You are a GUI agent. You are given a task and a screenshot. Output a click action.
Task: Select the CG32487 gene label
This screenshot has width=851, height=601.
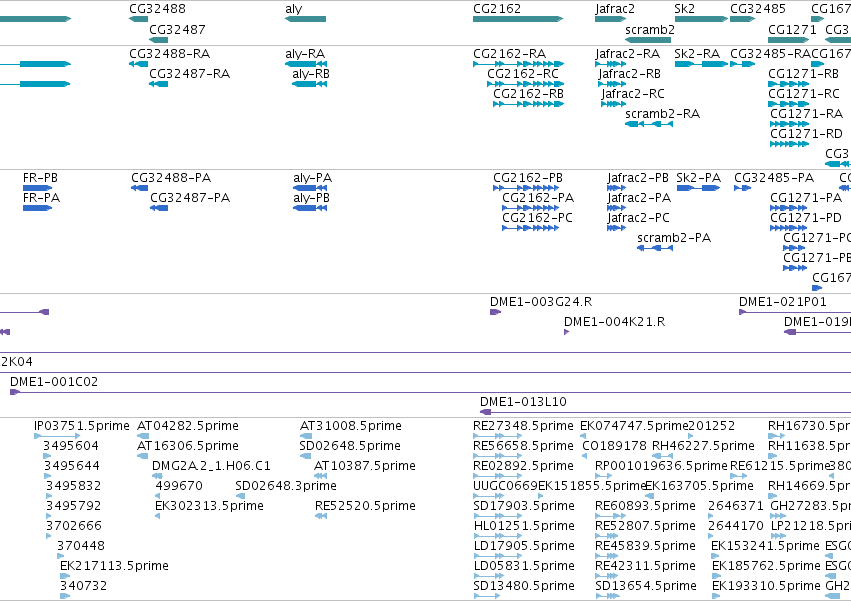(x=177, y=29)
